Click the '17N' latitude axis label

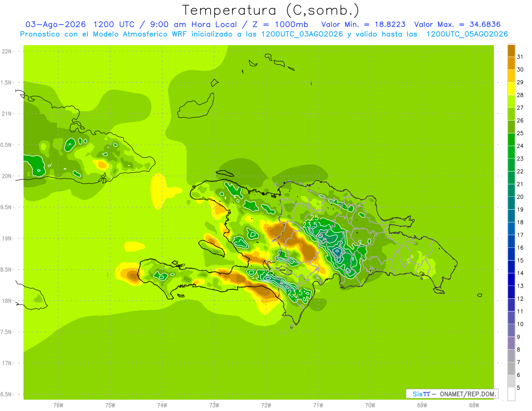tap(7, 363)
